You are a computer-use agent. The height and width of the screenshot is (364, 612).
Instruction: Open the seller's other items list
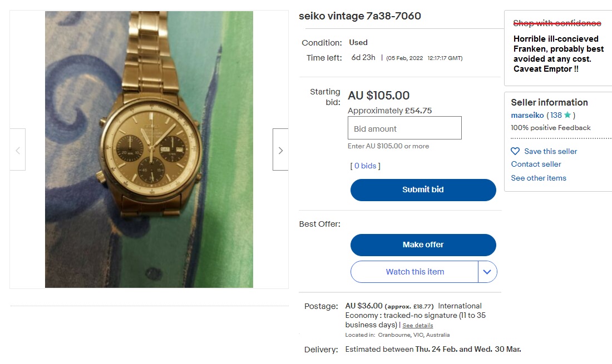pos(538,178)
